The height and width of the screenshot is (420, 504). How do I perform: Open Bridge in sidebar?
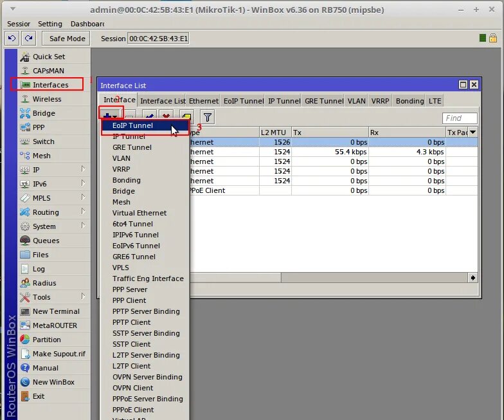pyautogui.click(x=54, y=113)
